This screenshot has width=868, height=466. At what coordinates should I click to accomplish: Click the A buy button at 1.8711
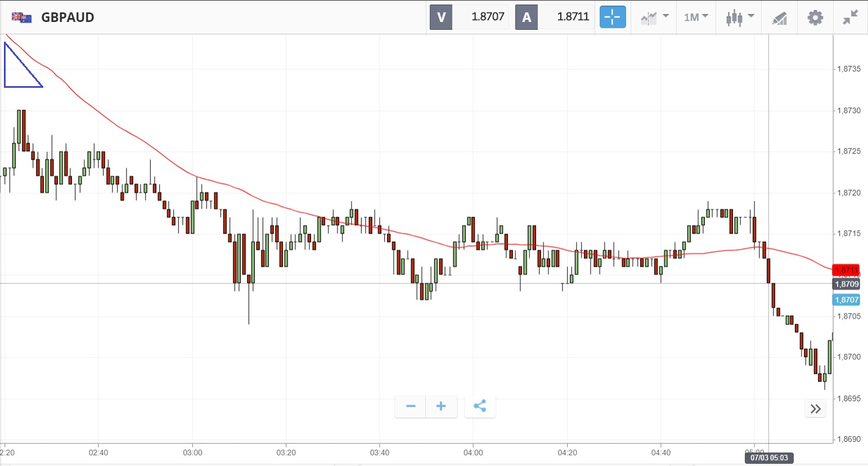[555, 17]
